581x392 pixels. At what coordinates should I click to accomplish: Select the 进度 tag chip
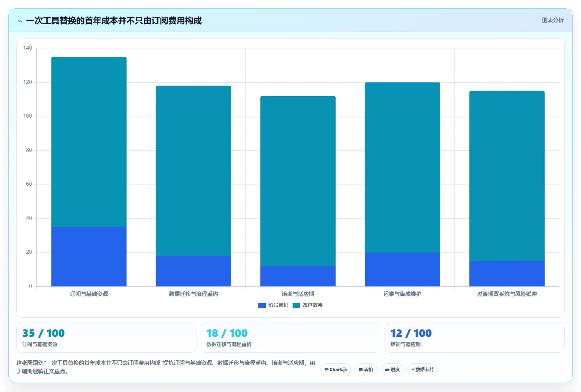point(392,369)
